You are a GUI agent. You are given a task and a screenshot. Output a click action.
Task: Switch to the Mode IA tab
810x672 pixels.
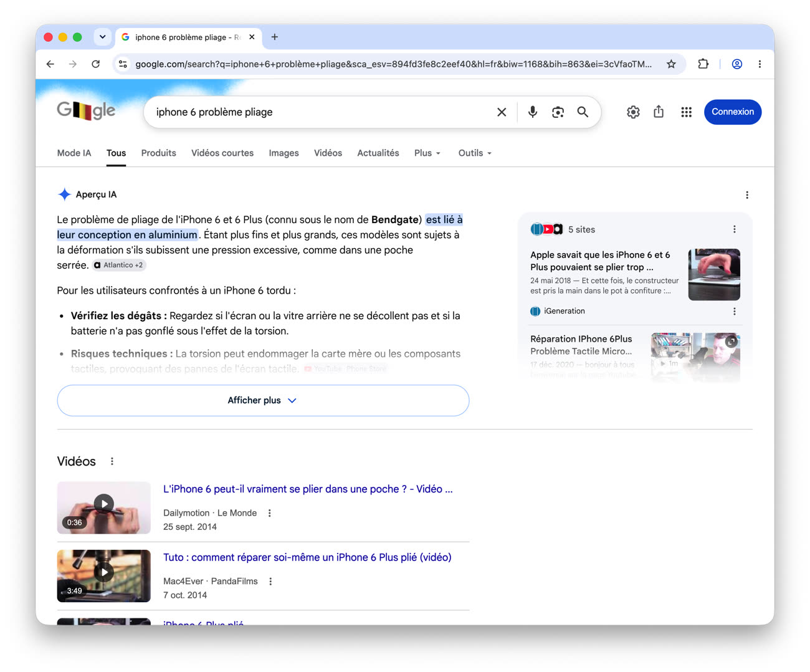(x=74, y=153)
